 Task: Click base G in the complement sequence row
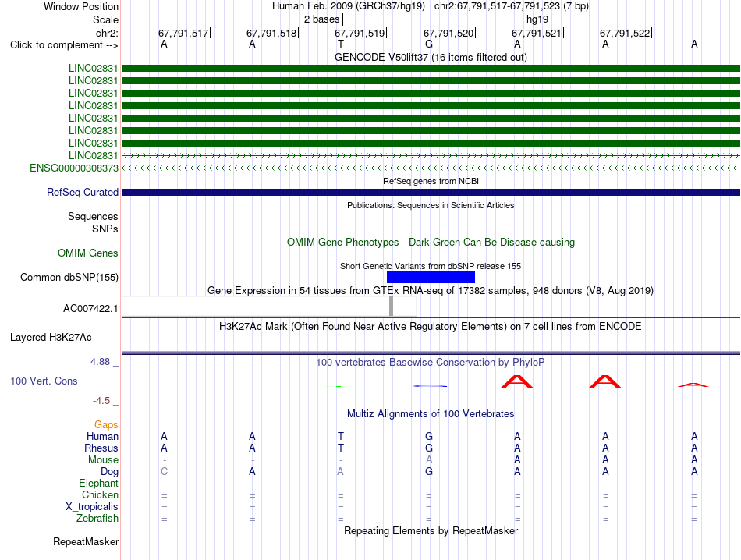429,44
